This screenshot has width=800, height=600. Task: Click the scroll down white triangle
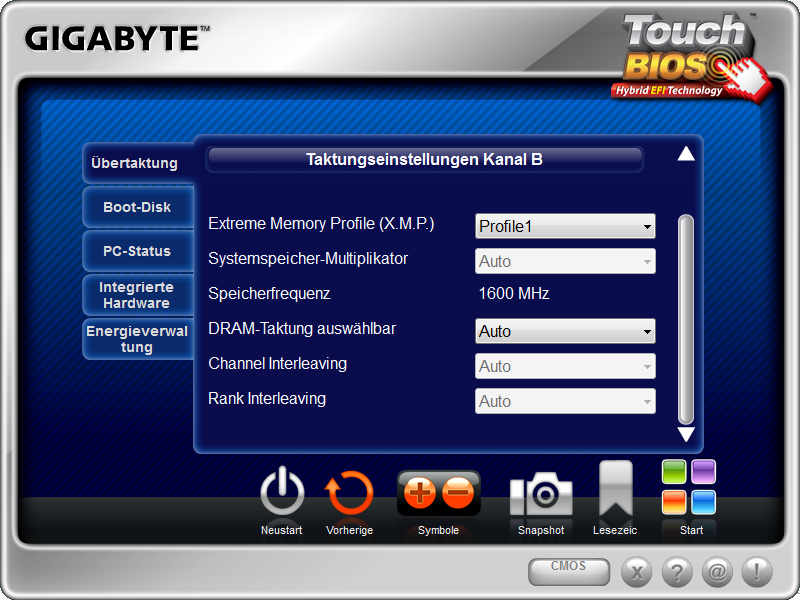pos(686,434)
